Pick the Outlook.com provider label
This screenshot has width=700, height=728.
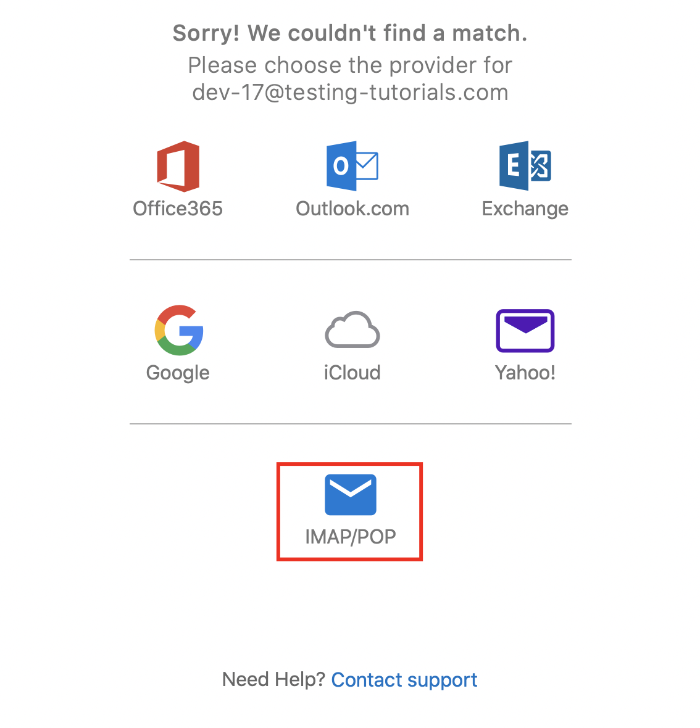pos(352,209)
